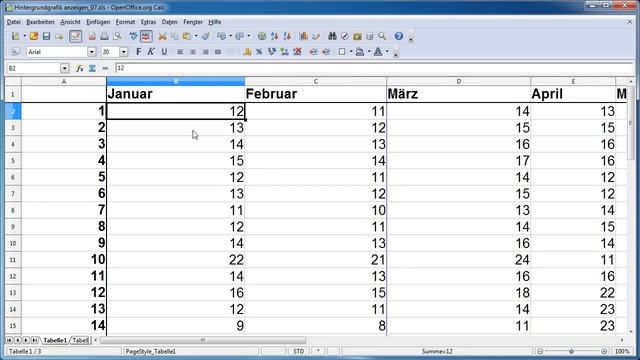Open the Ansicht menu

tap(70, 22)
